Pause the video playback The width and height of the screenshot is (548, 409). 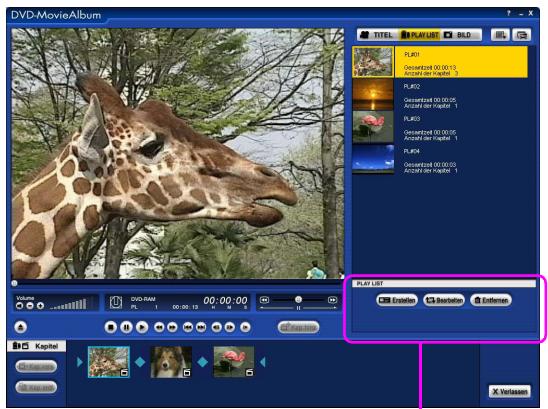pyautogui.click(x=126, y=327)
